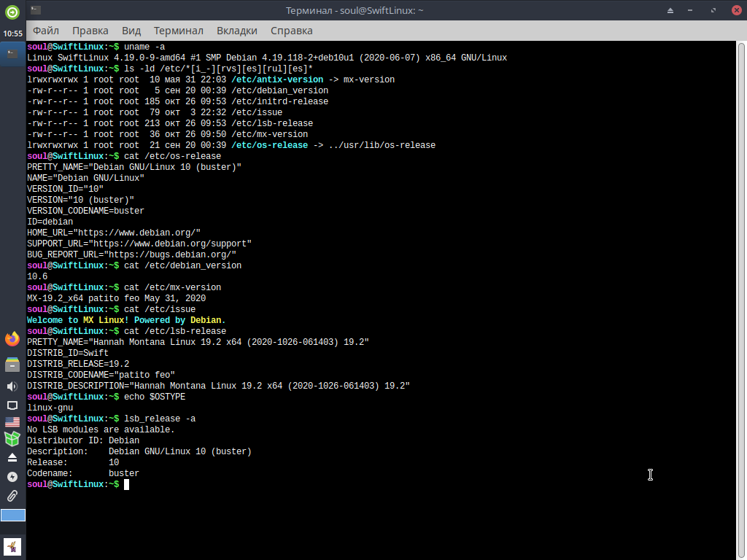
Task: Click the DISTRIB_DESCRIPTION line
Action: pyautogui.click(x=218, y=386)
